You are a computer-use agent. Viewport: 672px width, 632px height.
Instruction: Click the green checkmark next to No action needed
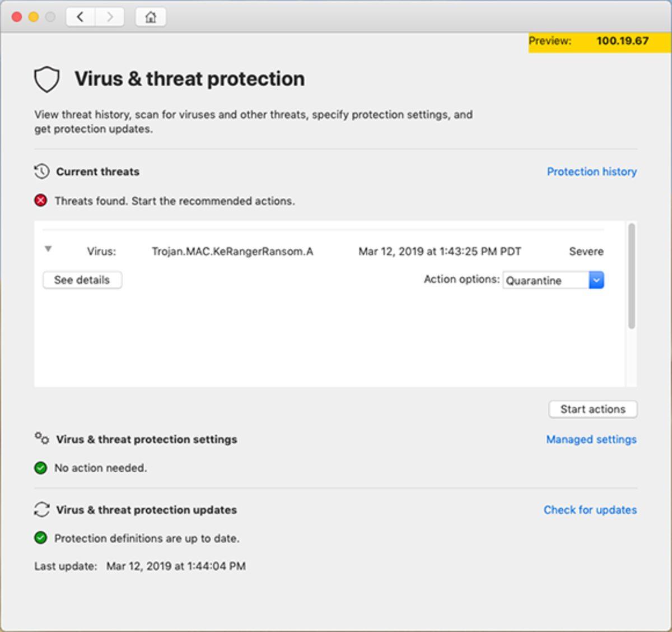[41, 468]
